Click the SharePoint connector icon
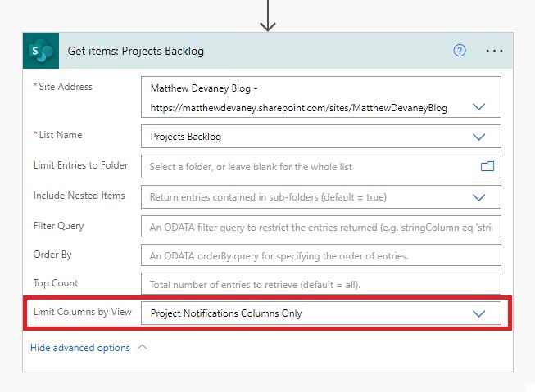 tap(41, 51)
